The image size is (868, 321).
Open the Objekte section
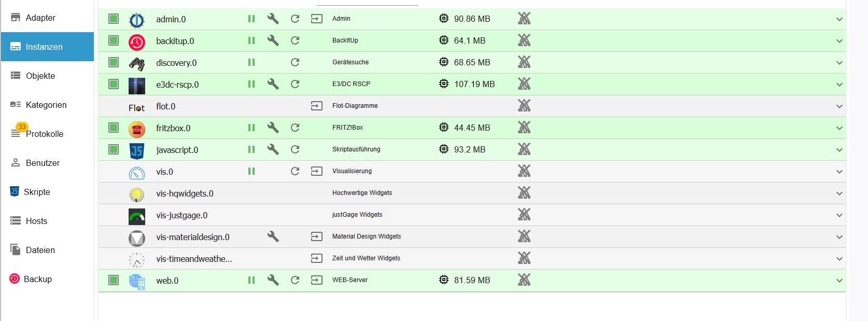[x=40, y=76]
